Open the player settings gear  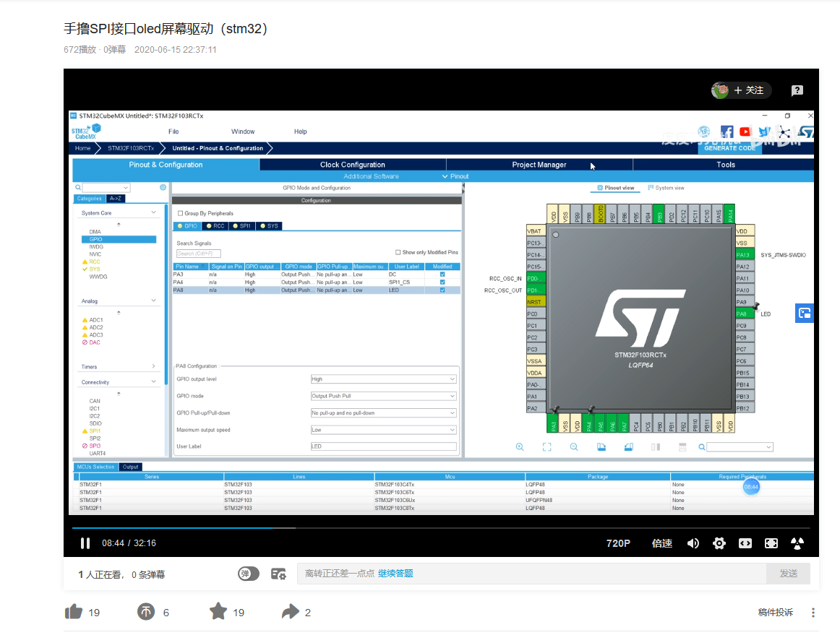point(719,543)
